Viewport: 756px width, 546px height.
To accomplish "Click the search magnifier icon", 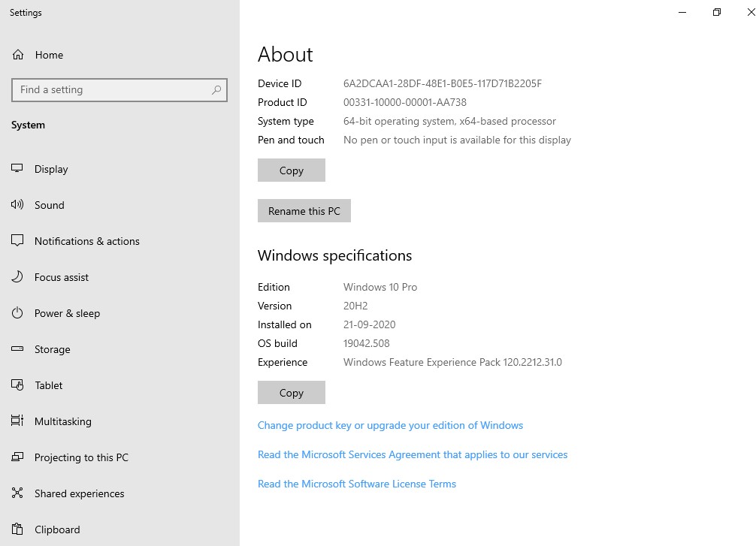I will coord(216,89).
